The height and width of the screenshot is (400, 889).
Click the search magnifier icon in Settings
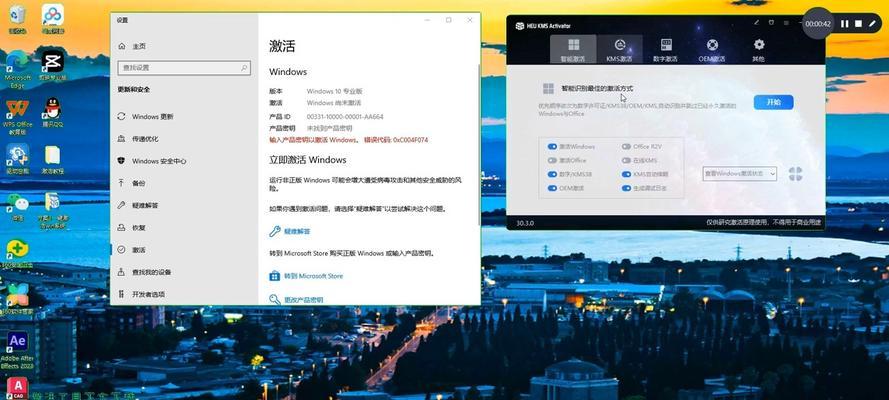click(244, 67)
